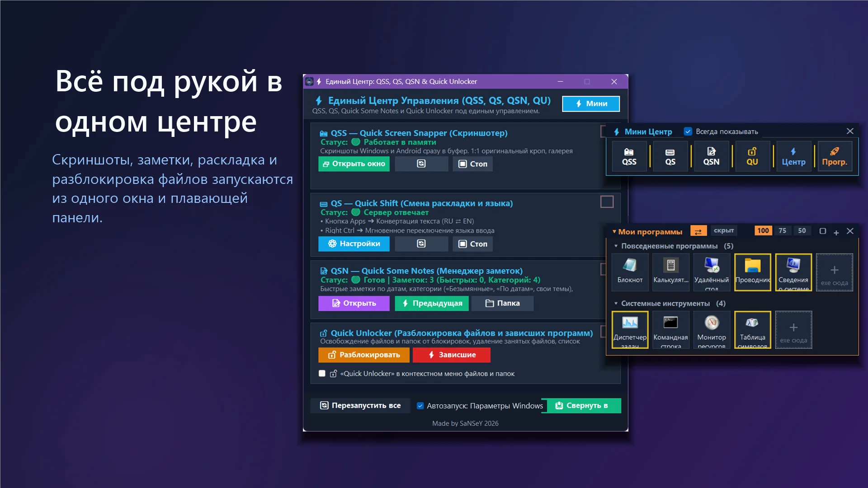Toggle Автозапуск: Параметры Windows checkbox
Screen dimensions: 868x488
[x=420, y=406]
